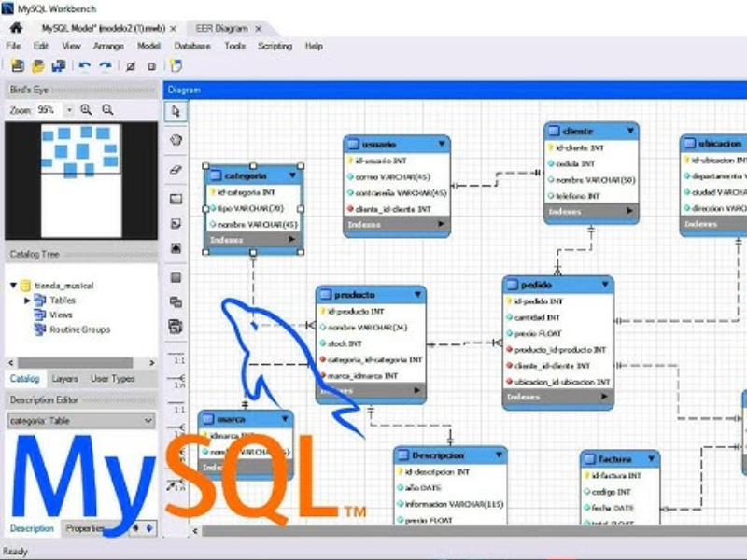
Task: Switch to the MySQL Model tab
Action: (104, 29)
